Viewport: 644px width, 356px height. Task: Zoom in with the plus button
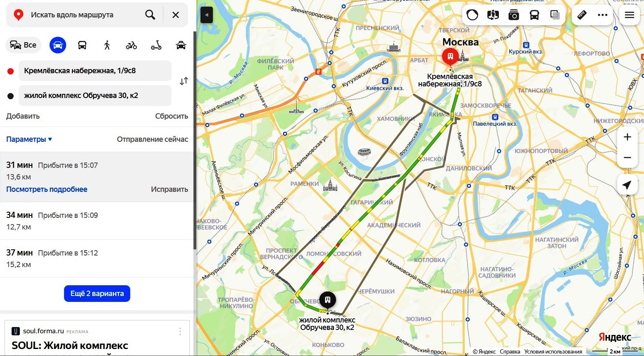point(627,137)
